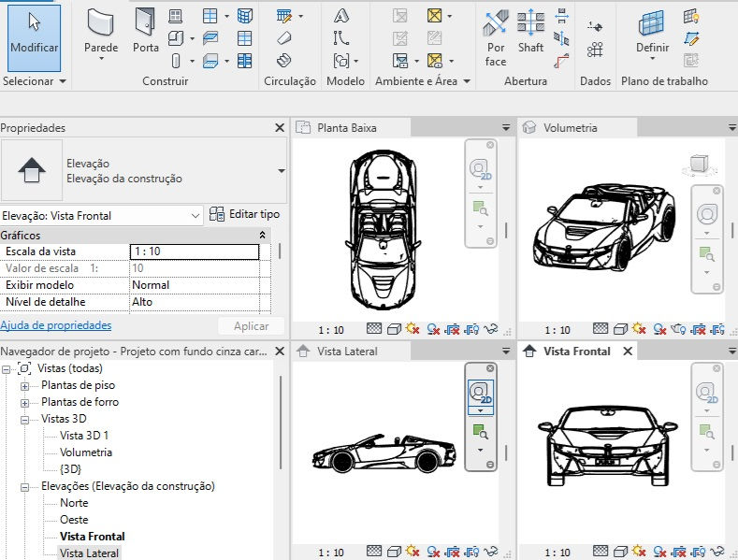Switch to the Vista Lateral view tab
738x560 pixels.
pyautogui.click(x=351, y=352)
